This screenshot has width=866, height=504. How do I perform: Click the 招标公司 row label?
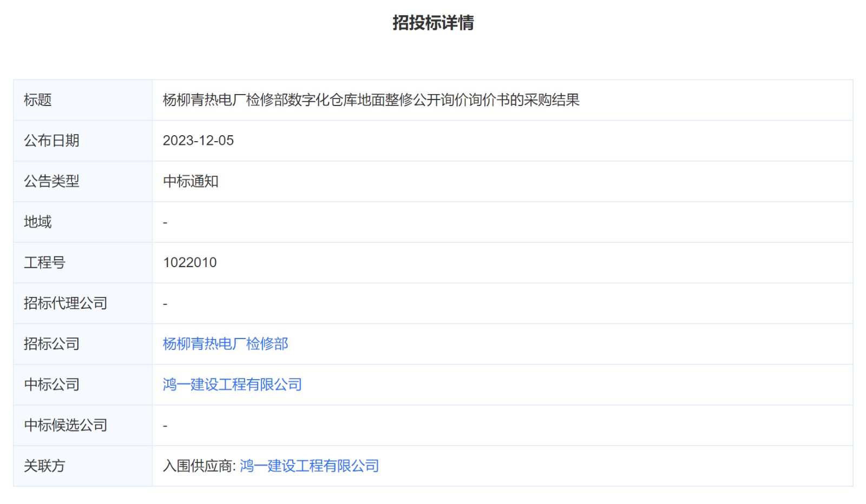[x=51, y=344]
